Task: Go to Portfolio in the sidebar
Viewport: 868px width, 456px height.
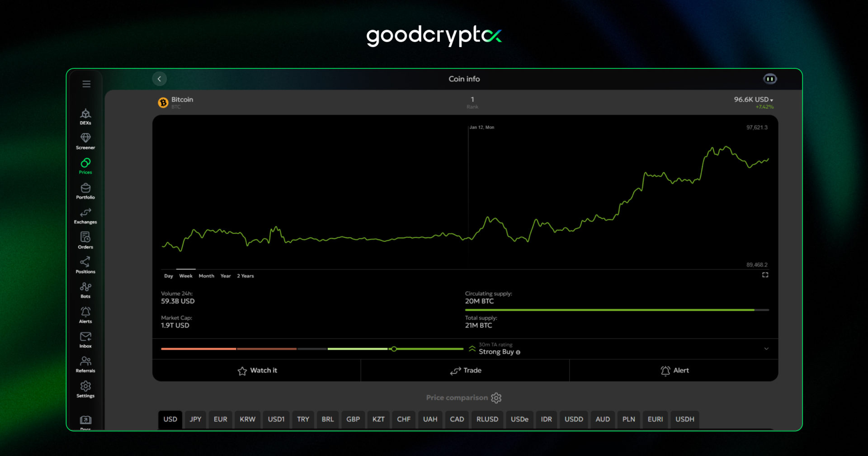Action: tap(85, 191)
